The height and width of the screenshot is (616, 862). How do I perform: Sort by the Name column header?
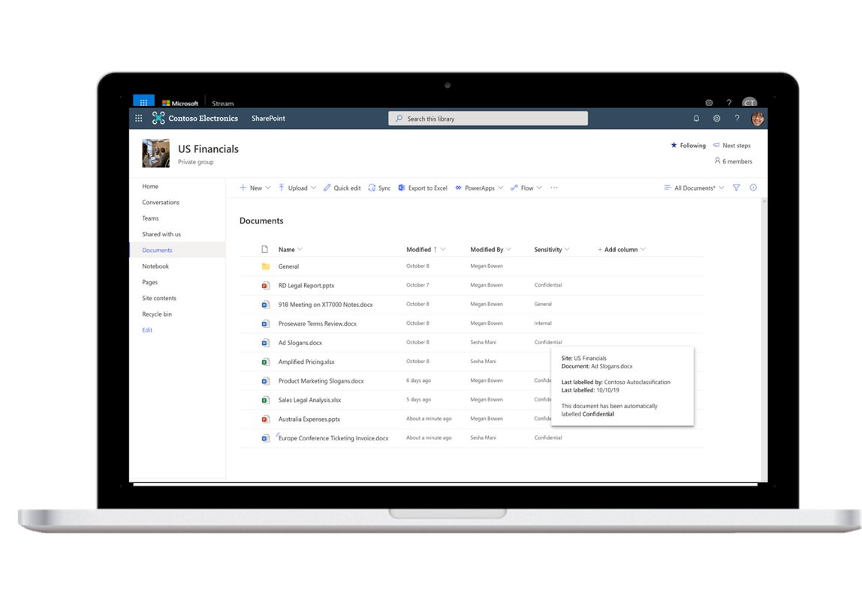(291, 250)
